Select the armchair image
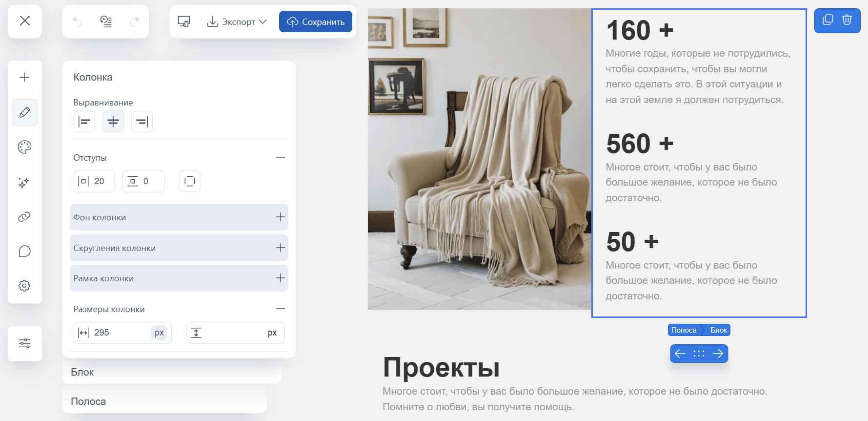This screenshot has width=868, height=421. (x=480, y=159)
